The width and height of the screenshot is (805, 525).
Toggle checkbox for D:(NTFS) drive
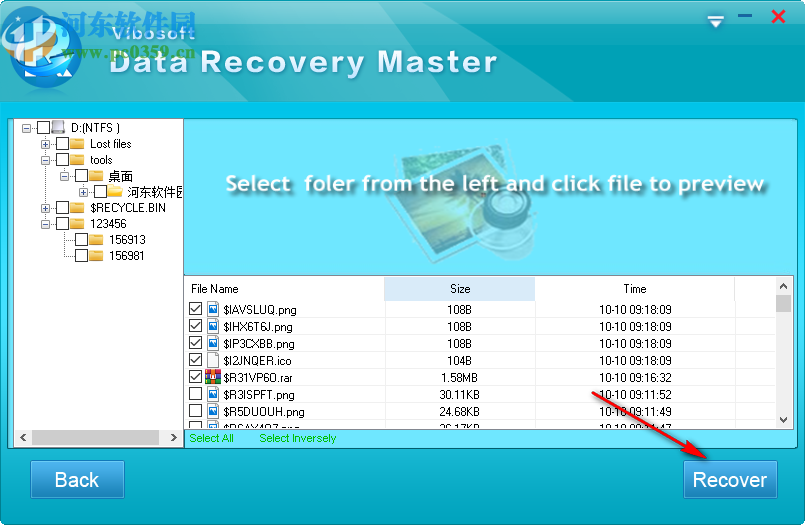[44, 127]
